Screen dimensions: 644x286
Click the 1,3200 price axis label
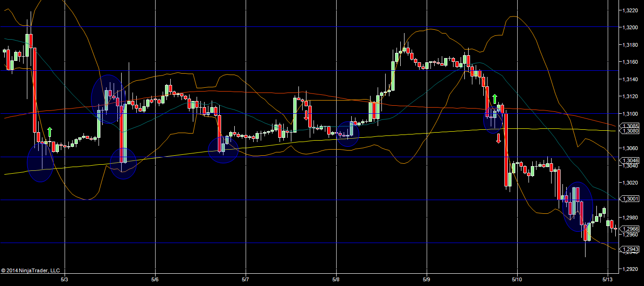[x=631, y=27]
